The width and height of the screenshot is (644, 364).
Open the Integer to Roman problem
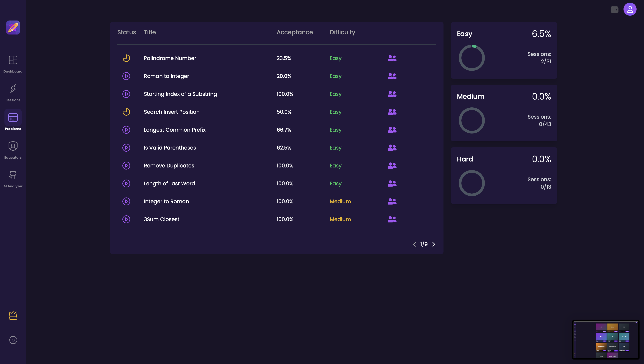click(x=166, y=201)
